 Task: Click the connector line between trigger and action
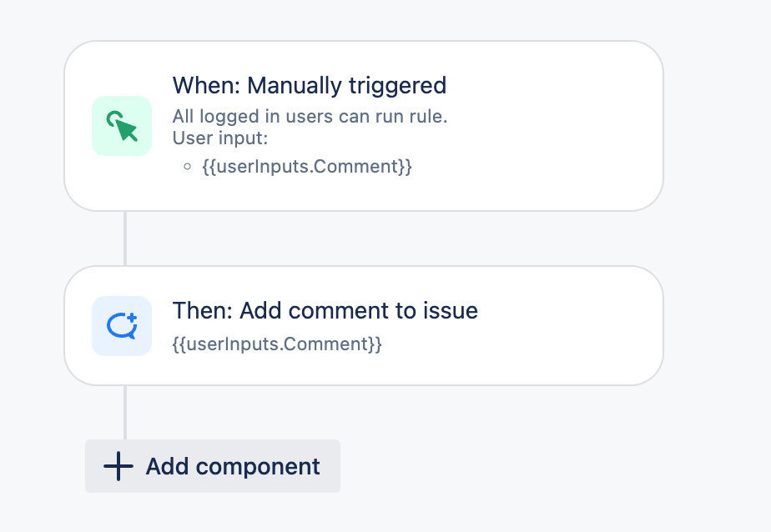[125, 238]
